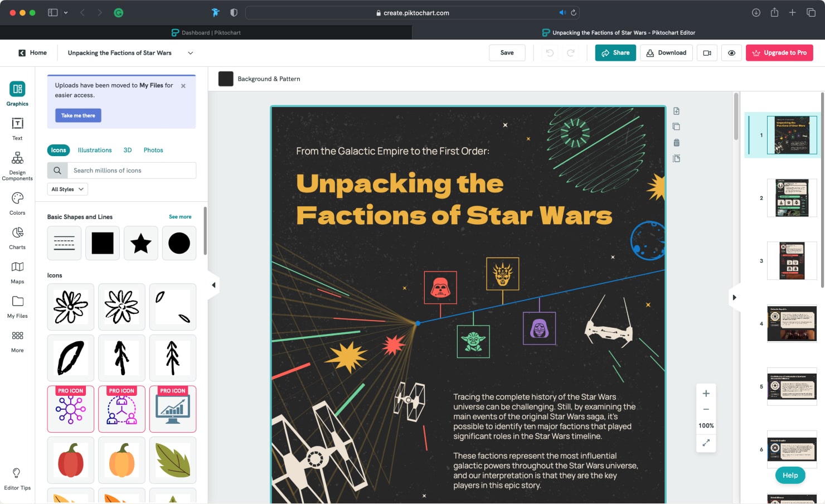This screenshot has width=825, height=504.
Task: Go to the Safari share icon
Action: pyautogui.click(x=774, y=12)
